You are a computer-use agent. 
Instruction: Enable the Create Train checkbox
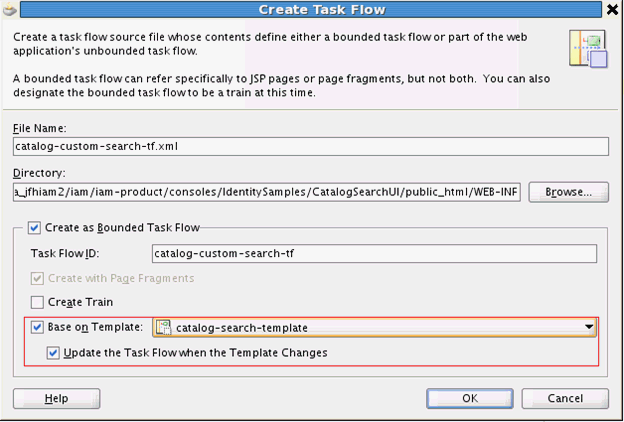click(37, 302)
